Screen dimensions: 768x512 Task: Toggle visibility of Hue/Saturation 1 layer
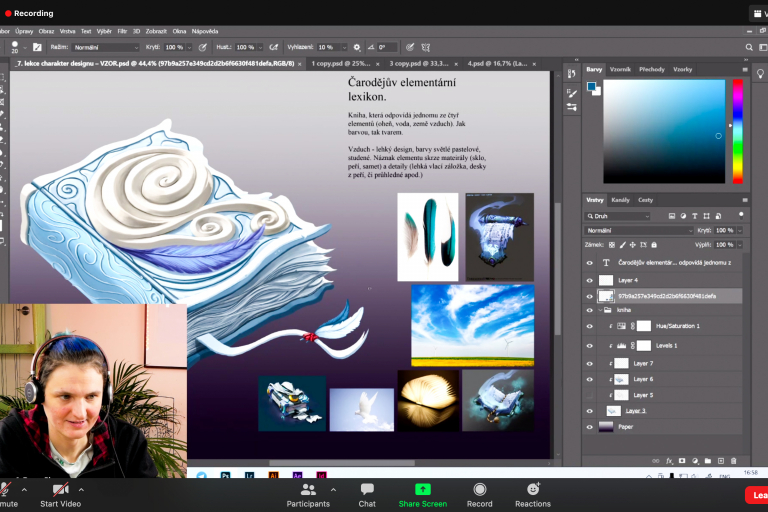coord(589,326)
